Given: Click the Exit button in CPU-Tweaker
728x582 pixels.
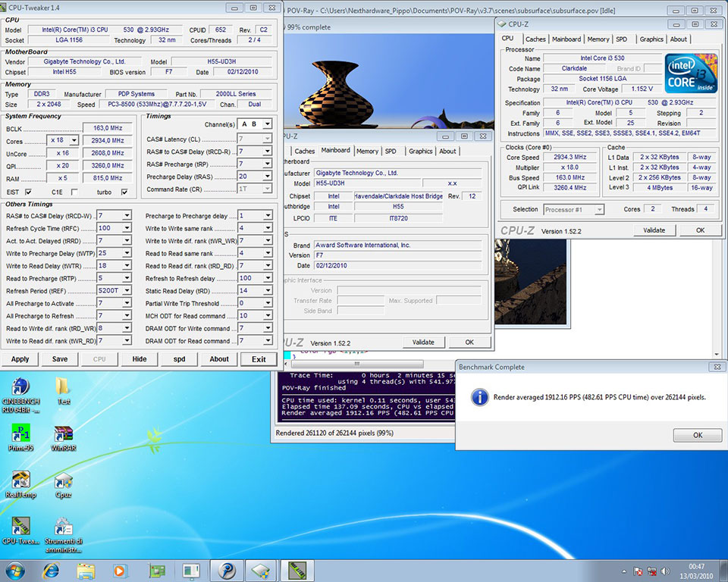Looking at the screenshot, I should 259,359.
